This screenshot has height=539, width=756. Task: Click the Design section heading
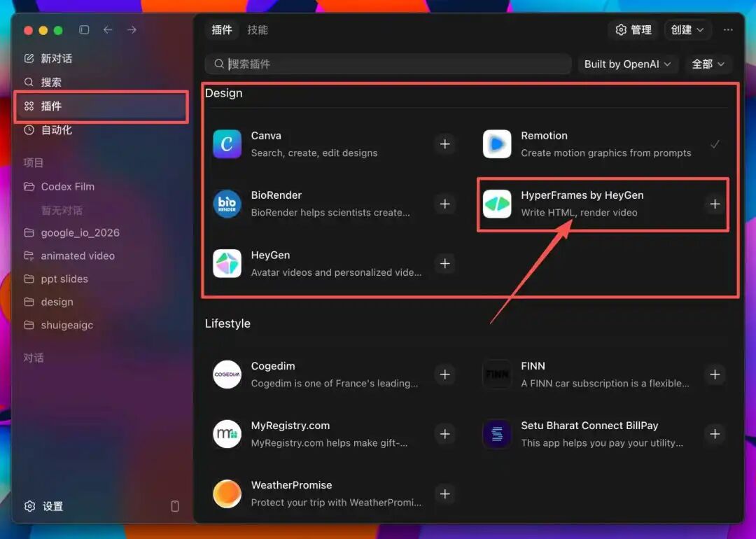click(x=224, y=93)
